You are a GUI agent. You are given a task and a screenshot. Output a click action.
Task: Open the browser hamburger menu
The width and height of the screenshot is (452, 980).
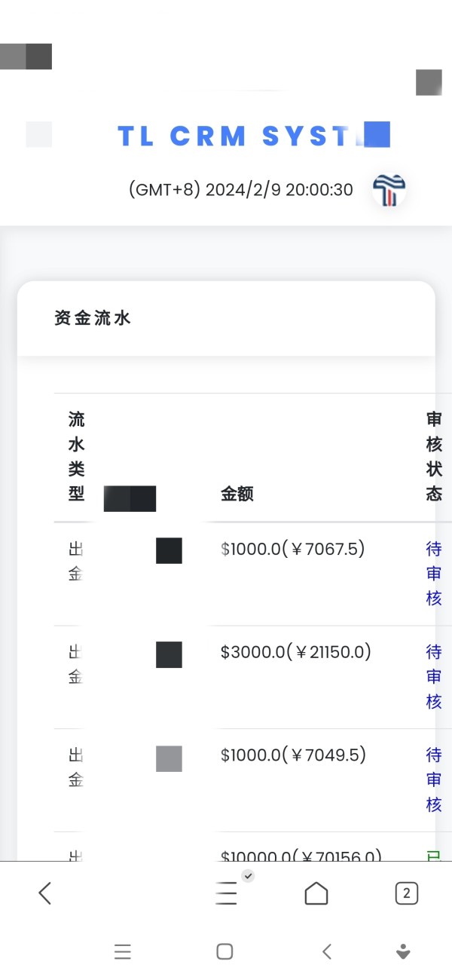(226, 893)
